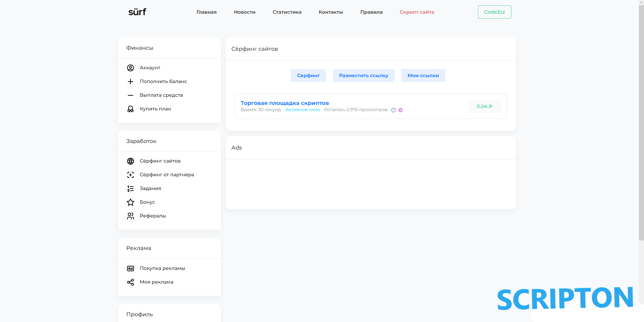This screenshot has height=322, width=644.
Task: Click the share icon next to Моя реклама
Action: (x=131, y=282)
